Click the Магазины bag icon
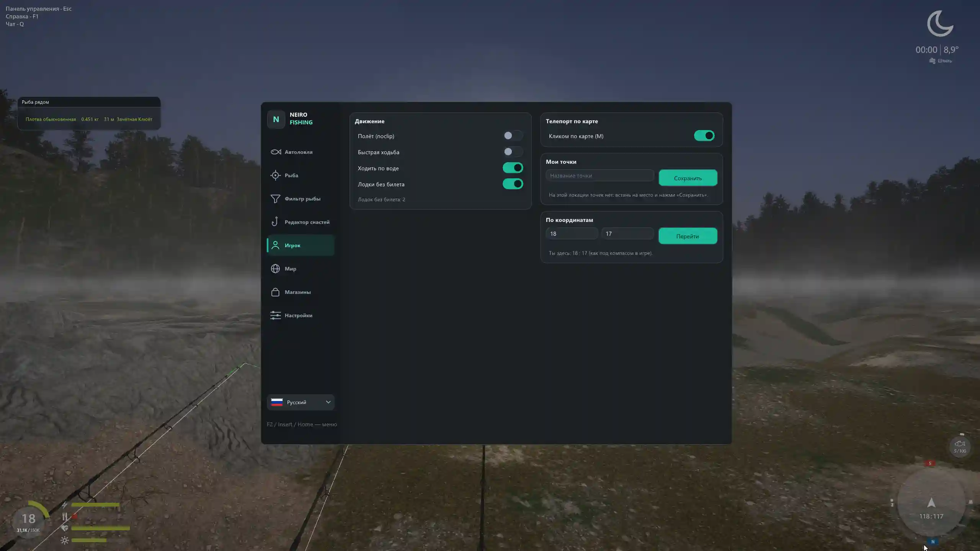 tap(275, 292)
